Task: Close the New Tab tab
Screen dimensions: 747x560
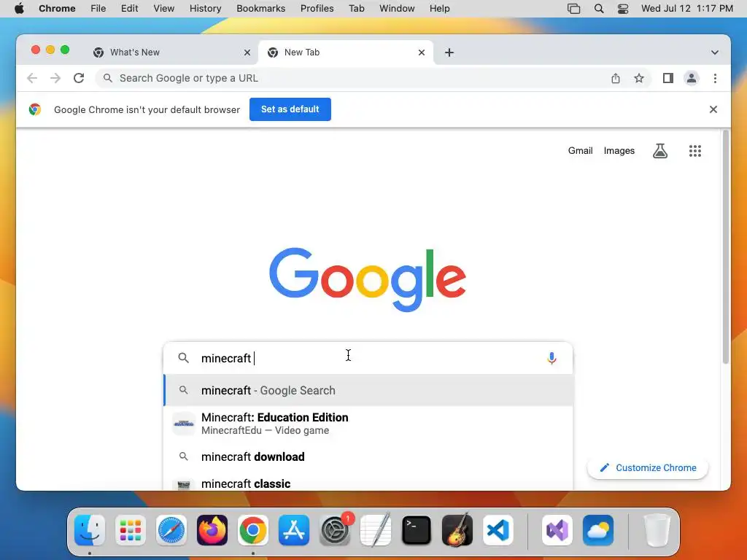Action: pyautogui.click(x=422, y=52)
